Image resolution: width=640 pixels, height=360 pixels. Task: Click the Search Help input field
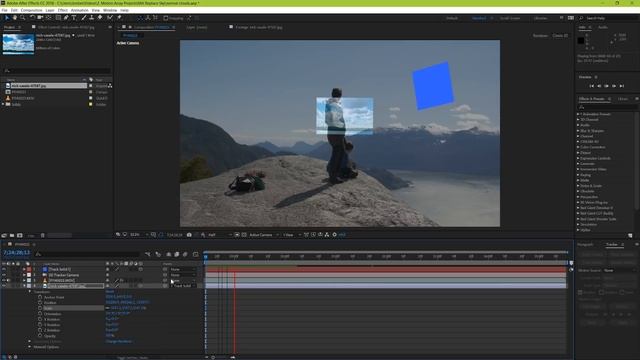pos(610,18)
